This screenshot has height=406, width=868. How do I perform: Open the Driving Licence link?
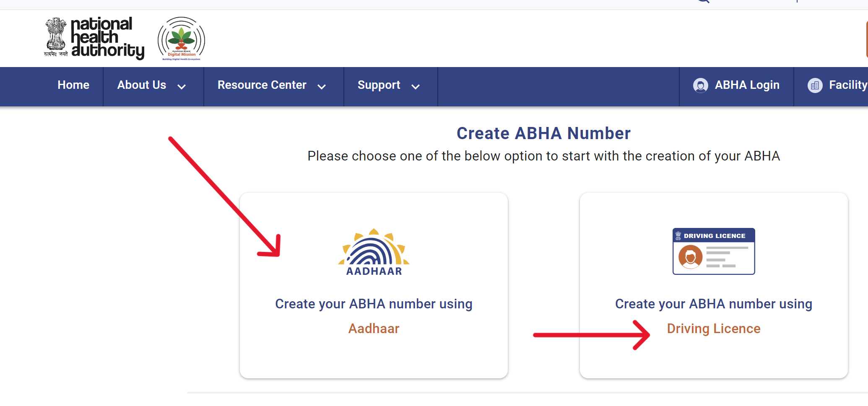click(713, 328)
